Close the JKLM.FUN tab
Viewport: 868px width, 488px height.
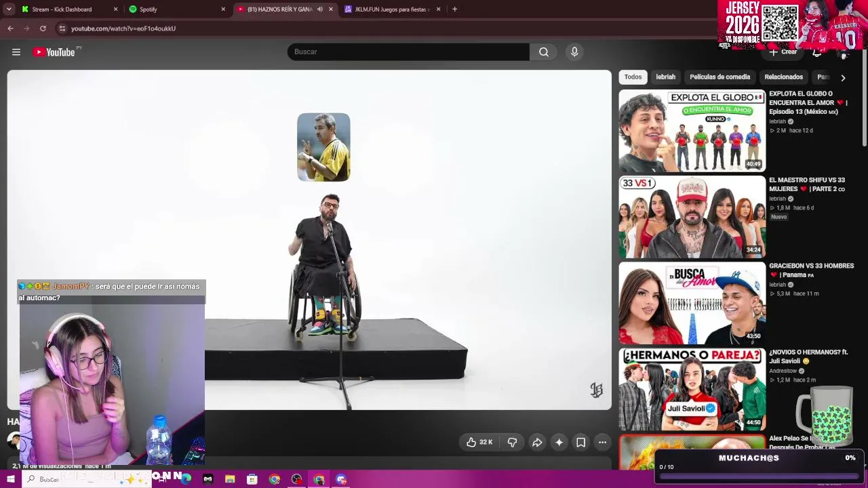coord(438,9)
